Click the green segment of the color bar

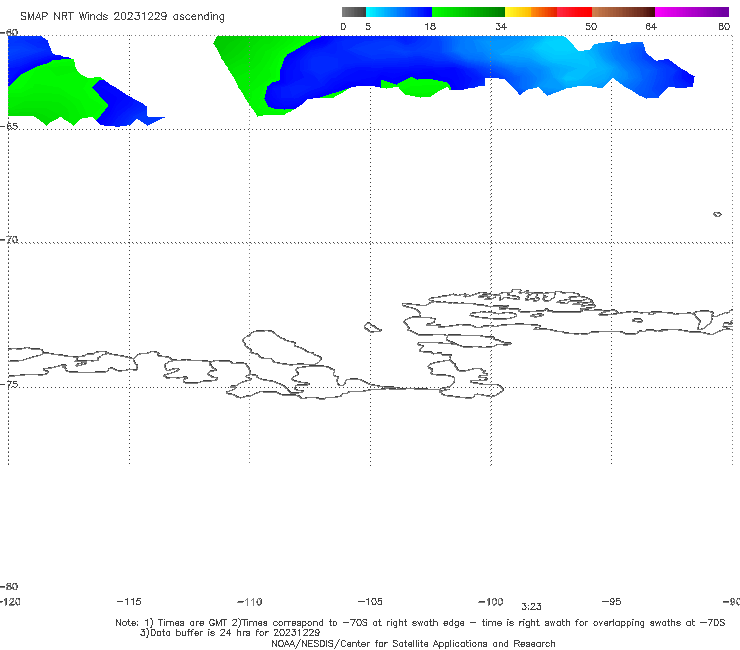point(468,12)
